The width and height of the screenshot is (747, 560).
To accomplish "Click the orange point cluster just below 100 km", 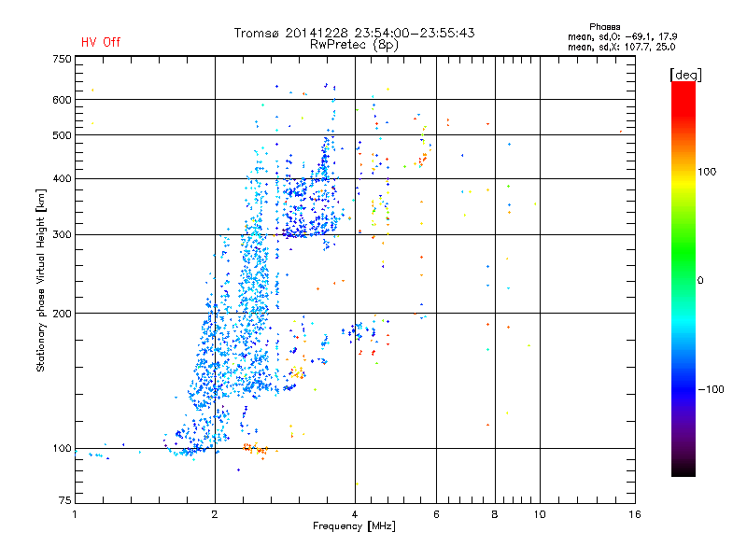I will [x=255, y=449].
